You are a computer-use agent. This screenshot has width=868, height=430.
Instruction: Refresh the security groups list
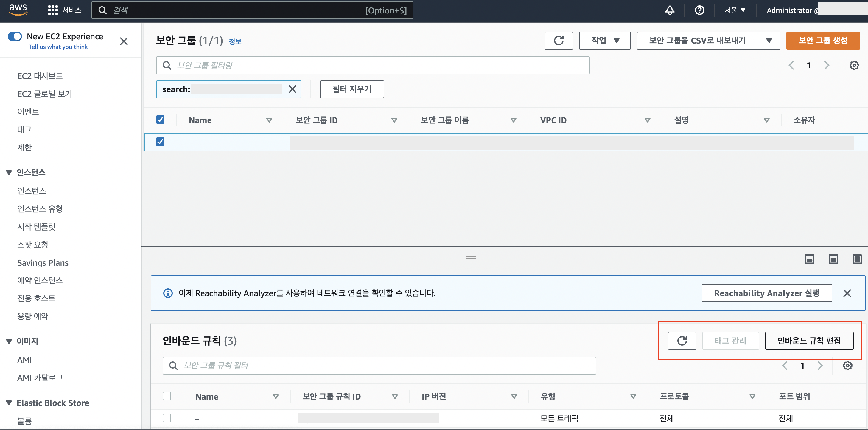tap(558, 41)
